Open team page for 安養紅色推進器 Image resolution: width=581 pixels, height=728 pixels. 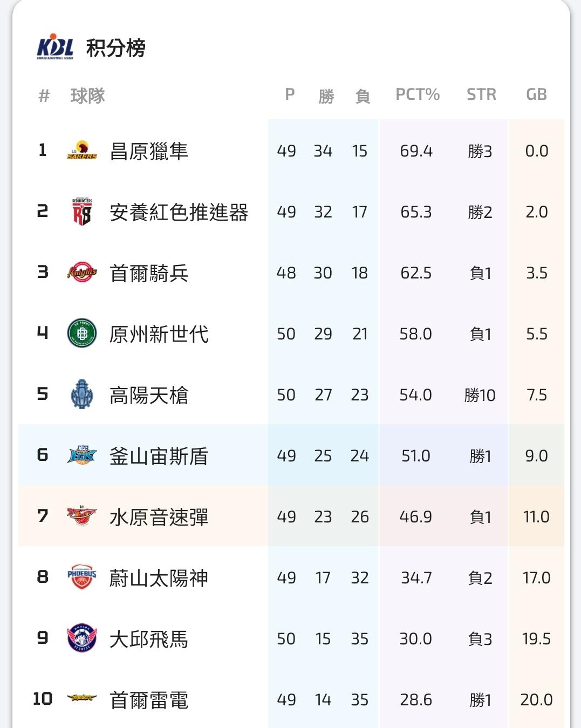pos(179,212)
